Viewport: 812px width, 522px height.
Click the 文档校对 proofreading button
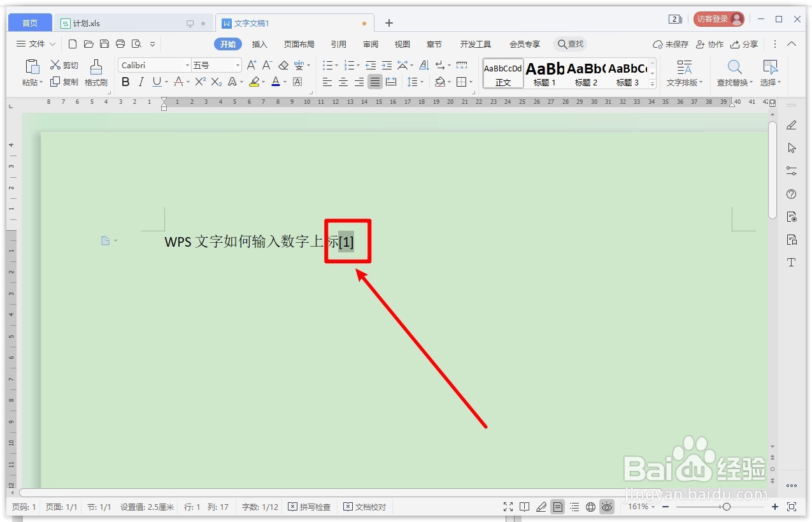click(365, 507)
